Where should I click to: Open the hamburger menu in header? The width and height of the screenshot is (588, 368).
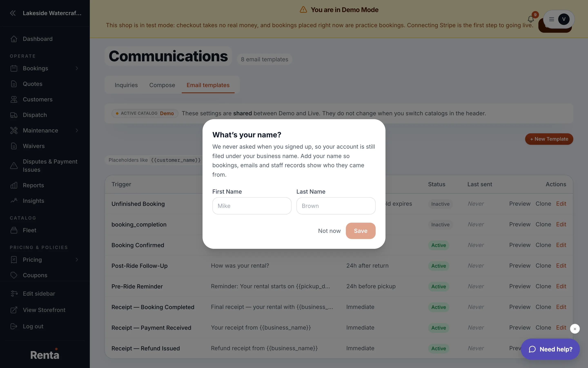click(x=551, y=19)
